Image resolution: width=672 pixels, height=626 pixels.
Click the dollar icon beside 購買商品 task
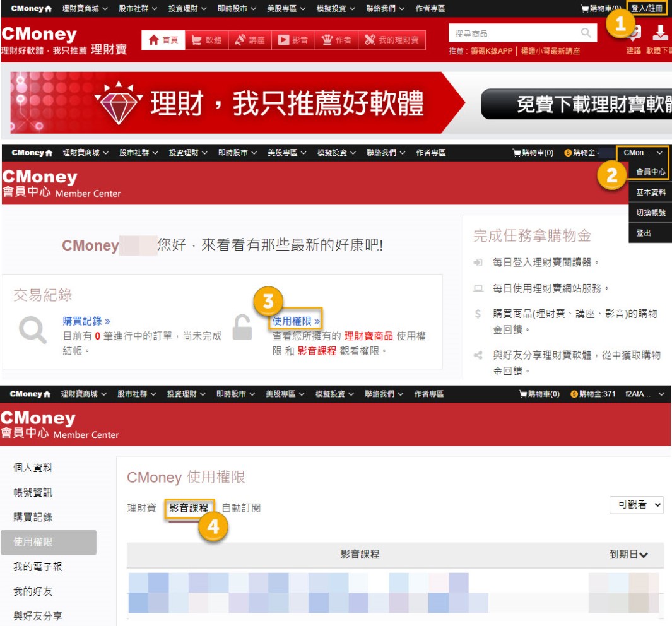pos(478,314)
